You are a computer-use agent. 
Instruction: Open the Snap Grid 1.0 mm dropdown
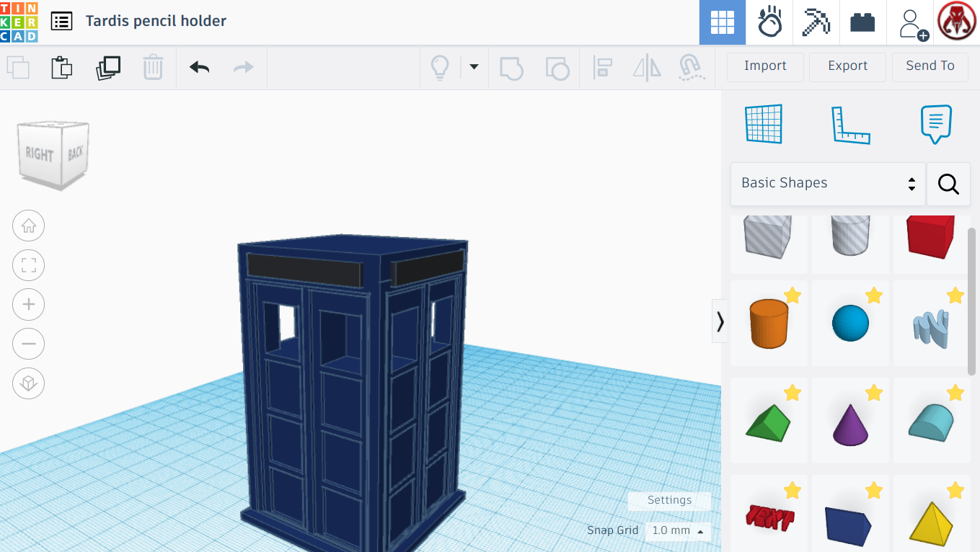678,531
